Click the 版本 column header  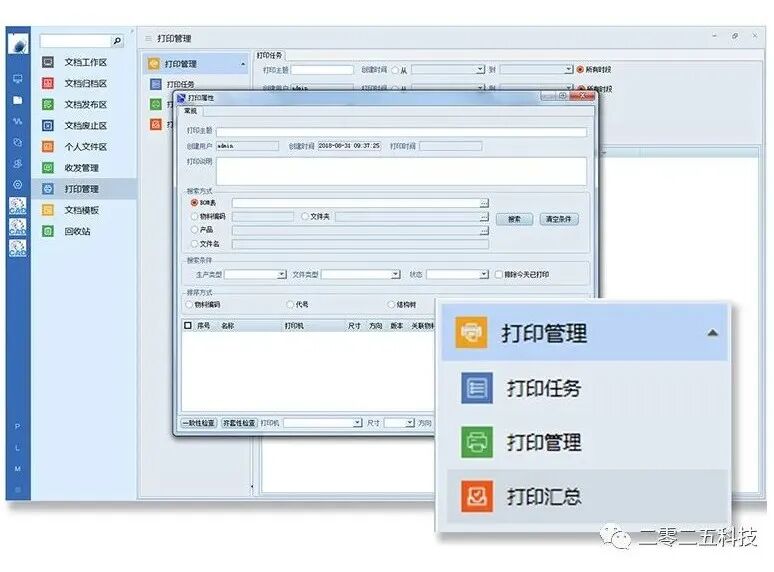(396, 326)
